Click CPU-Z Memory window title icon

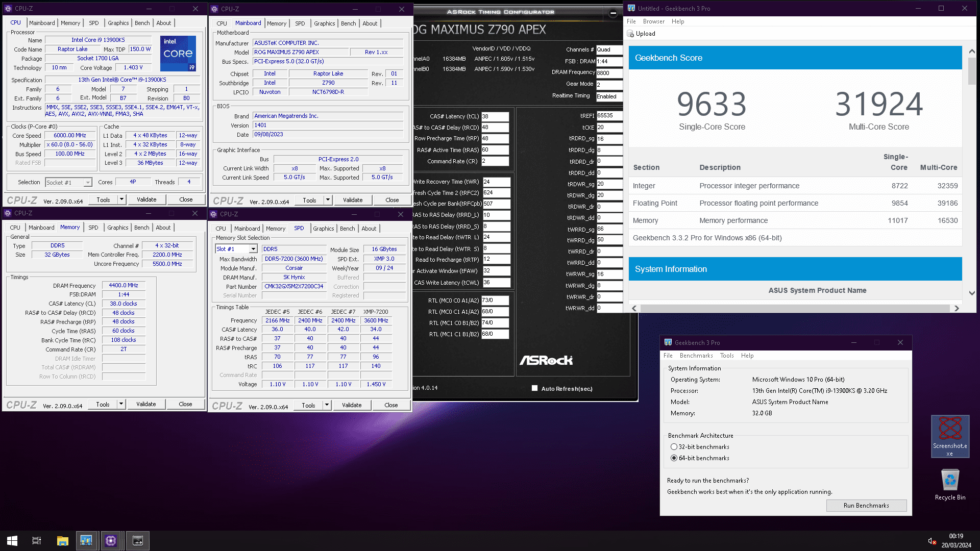8,213
